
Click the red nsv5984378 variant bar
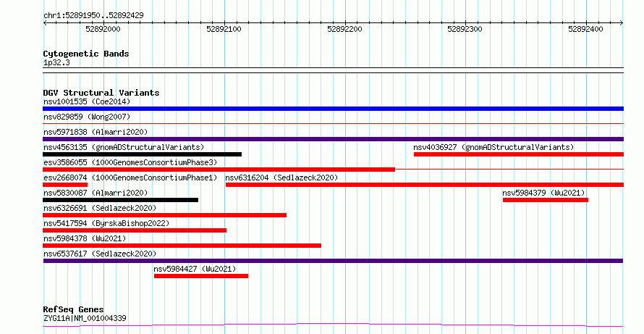point(182,246)
